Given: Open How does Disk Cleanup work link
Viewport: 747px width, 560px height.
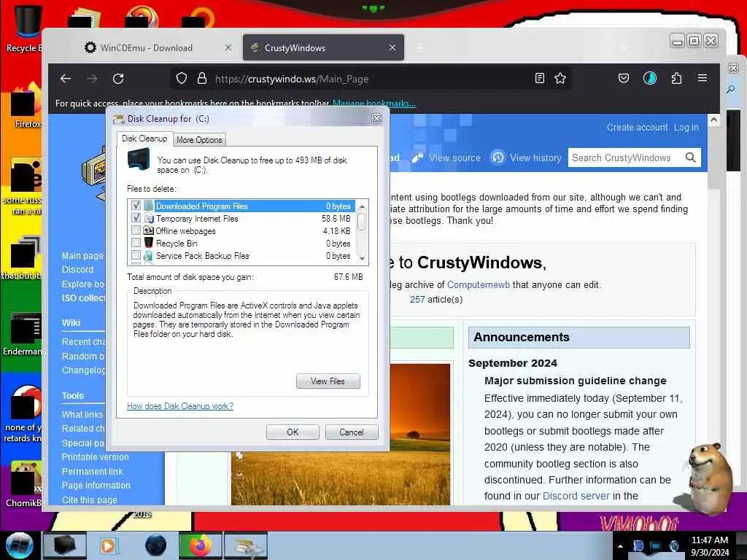Looking at the screenshot, I should coord(180,405).
